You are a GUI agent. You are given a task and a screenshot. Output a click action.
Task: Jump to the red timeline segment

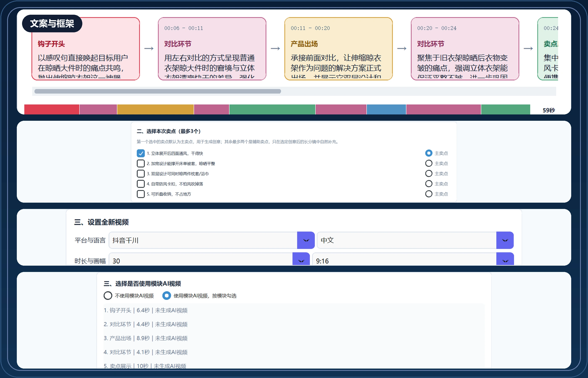pos(52,109)
